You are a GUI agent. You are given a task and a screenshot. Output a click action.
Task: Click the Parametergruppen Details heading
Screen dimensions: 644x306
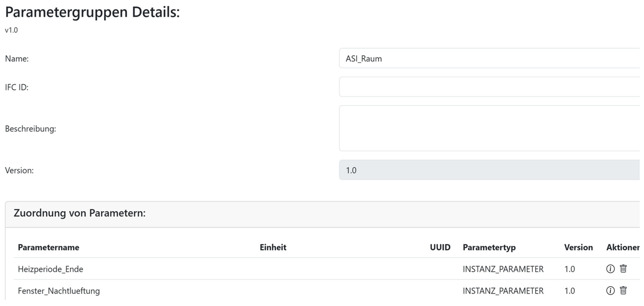(x=92, y=12)
